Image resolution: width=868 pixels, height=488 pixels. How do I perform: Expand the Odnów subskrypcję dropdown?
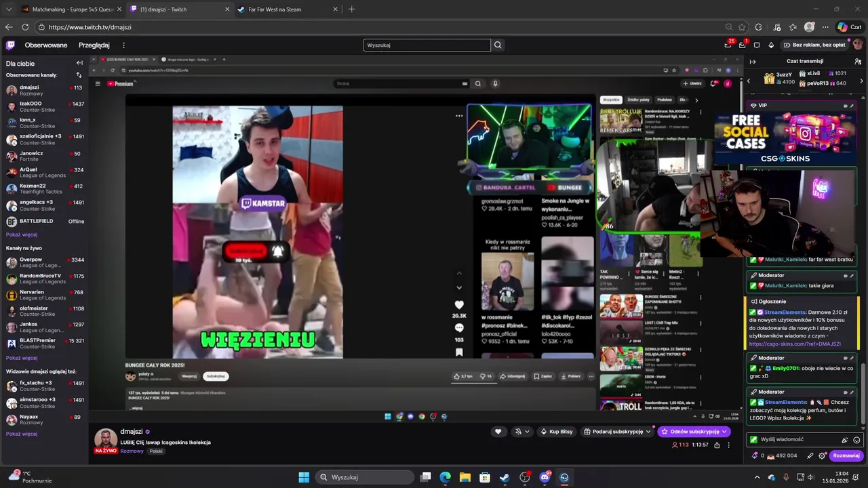pos(724,432)
